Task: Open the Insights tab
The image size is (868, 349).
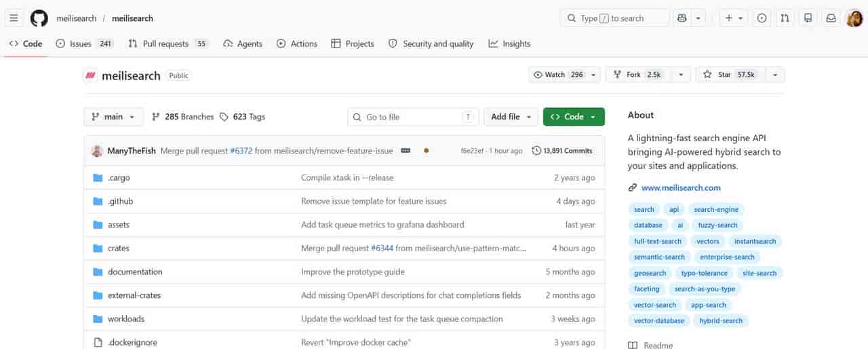Action: click(509, 43)
